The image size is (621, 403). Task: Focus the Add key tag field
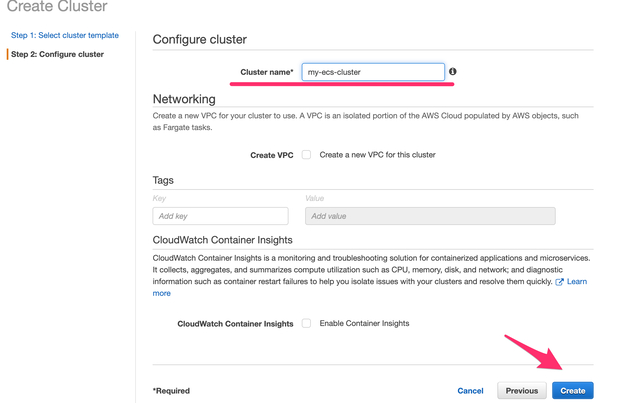point(220,216)
